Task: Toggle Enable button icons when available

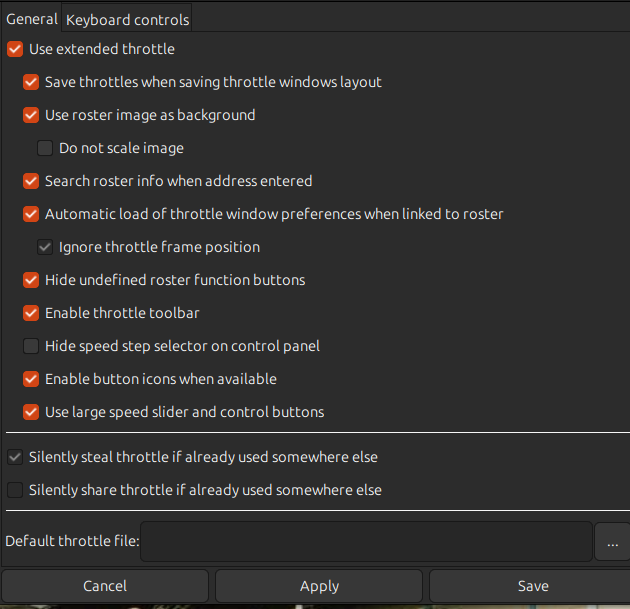Action: click(31, 379)
